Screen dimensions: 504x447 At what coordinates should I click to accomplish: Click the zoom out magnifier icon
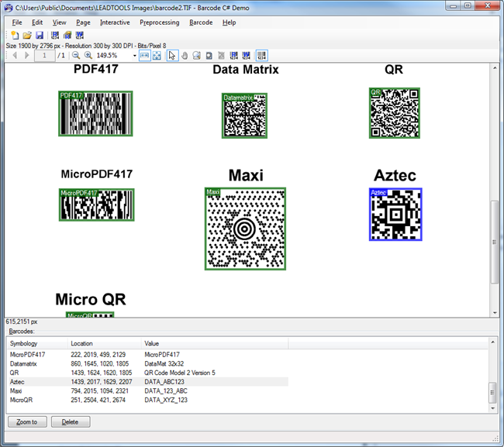pyautogui.click(x=76, y=56)
